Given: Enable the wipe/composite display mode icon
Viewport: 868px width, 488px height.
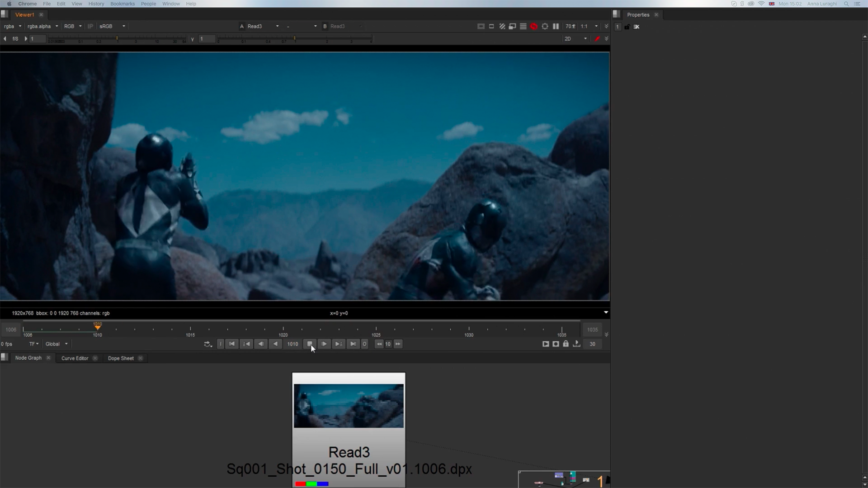Looking at the screenshot, I should point(513,26).
